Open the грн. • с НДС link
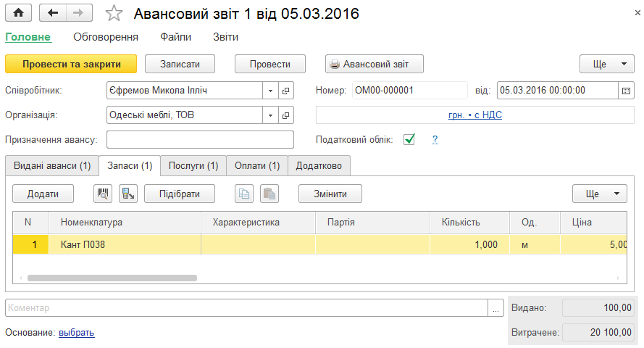 [x=474, y=115]
